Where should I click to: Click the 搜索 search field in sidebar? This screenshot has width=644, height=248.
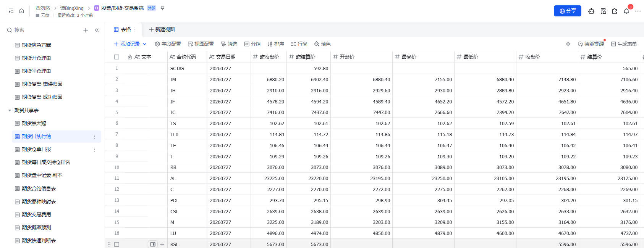click(42, 30)
